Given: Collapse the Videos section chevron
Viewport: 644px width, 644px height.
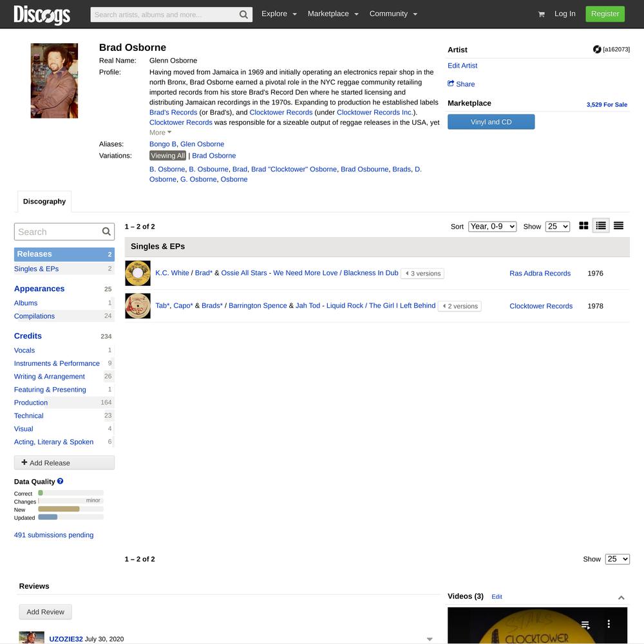Looking at the screenshot, I should (x=621, y=598).
